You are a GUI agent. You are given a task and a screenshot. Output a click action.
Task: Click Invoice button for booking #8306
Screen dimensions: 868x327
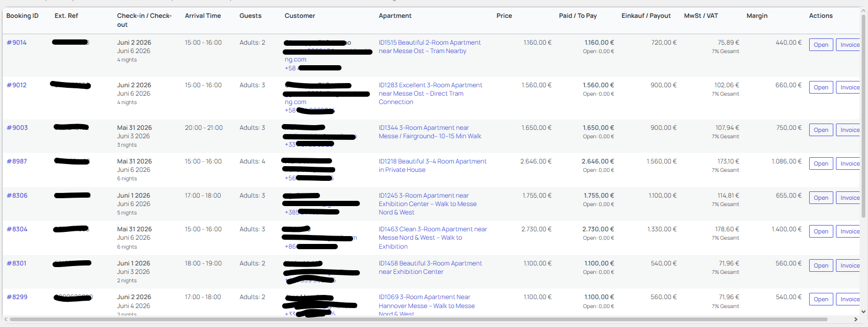pos(849,198)
